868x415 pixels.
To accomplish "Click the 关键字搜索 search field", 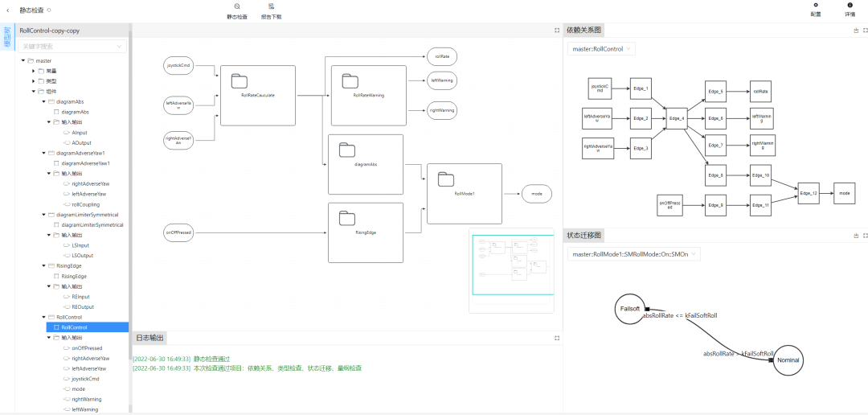I will (72, 47).
